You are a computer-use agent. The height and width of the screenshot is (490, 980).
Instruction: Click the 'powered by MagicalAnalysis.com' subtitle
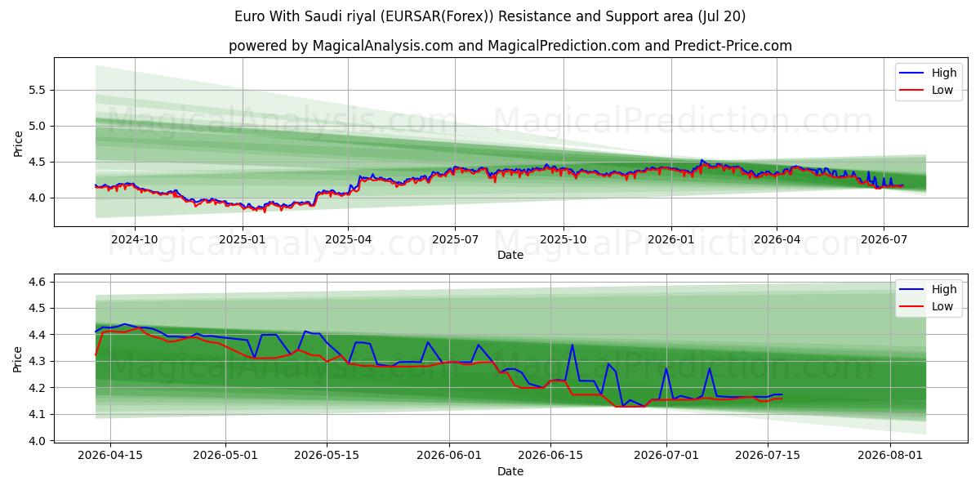point(510,46)
